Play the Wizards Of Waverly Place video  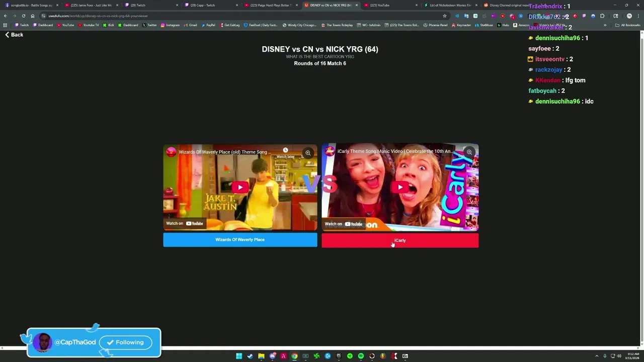tap(240, 187)
